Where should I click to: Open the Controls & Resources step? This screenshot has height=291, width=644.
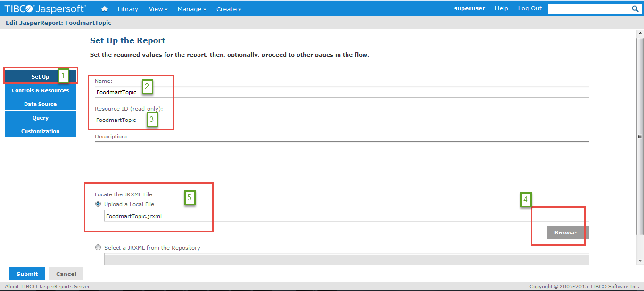click(x=40, y=90)
